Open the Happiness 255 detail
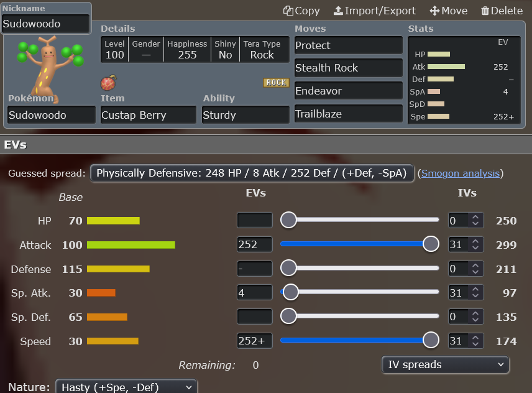 click(187, 50)
